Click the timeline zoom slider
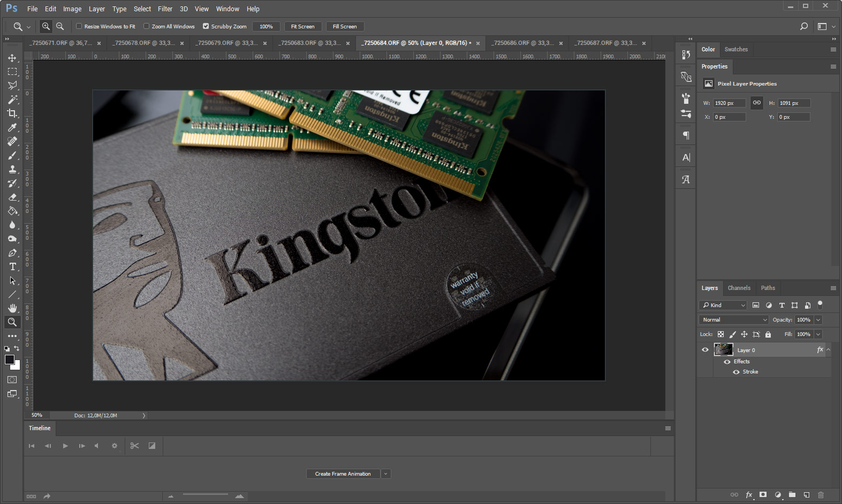The image size is (842, 504). 205,495
